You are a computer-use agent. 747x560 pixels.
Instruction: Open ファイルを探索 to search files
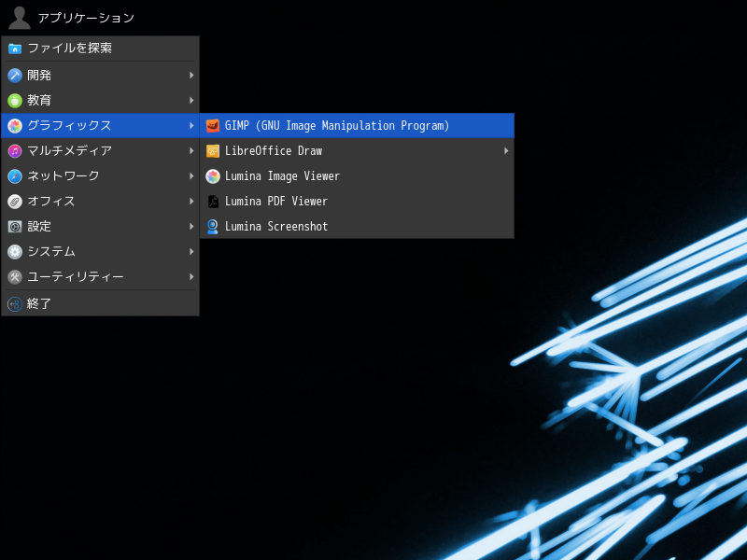[93, 48]
